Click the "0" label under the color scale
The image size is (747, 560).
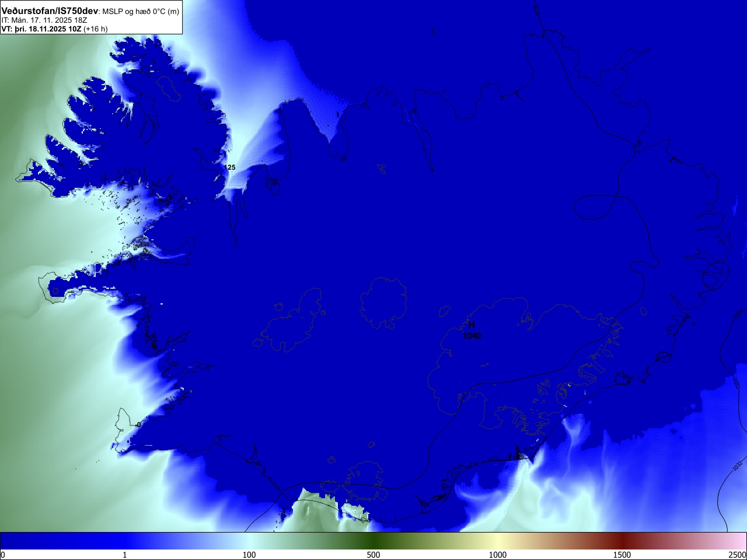tap(3, 555)
